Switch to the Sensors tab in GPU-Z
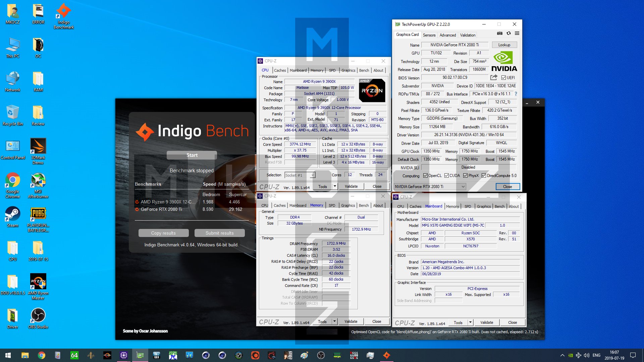 point(429,35)
